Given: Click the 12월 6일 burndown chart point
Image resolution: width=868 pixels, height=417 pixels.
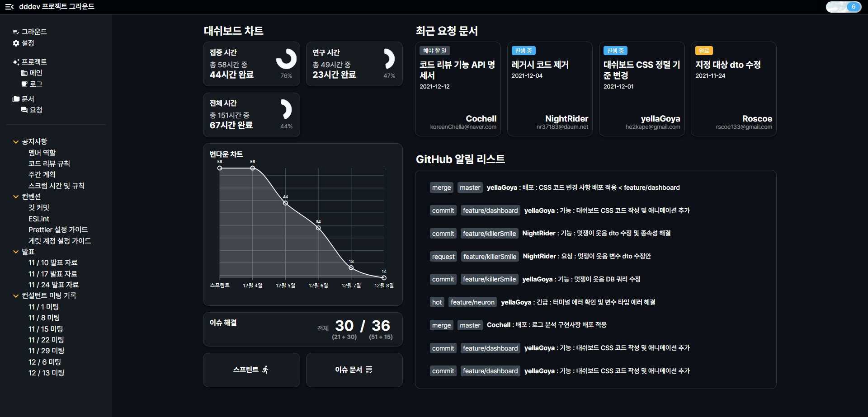Looking at the screenshot, I should 318,228.
